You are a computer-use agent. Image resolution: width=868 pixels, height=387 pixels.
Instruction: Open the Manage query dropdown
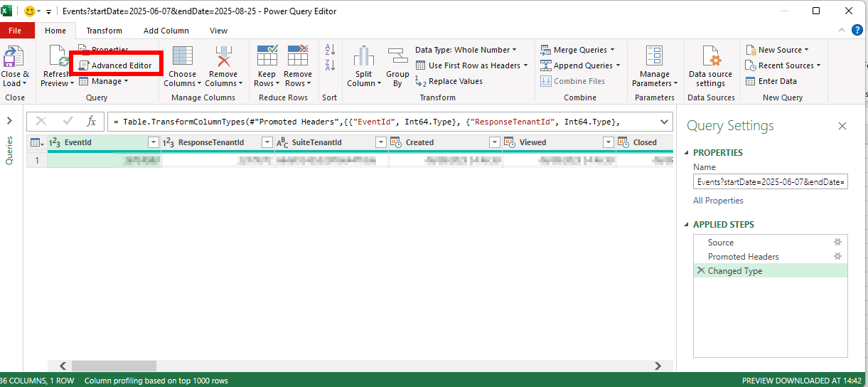pos(104,81)
